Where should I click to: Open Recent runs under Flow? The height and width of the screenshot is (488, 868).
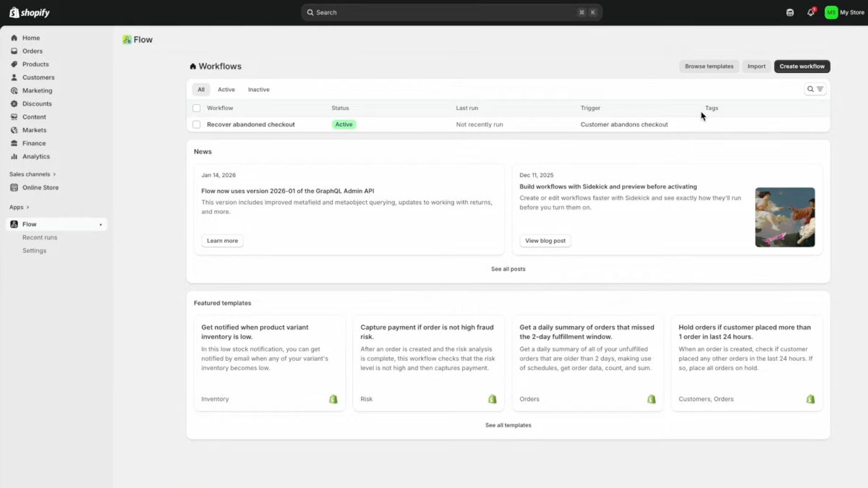coord(40,237)
